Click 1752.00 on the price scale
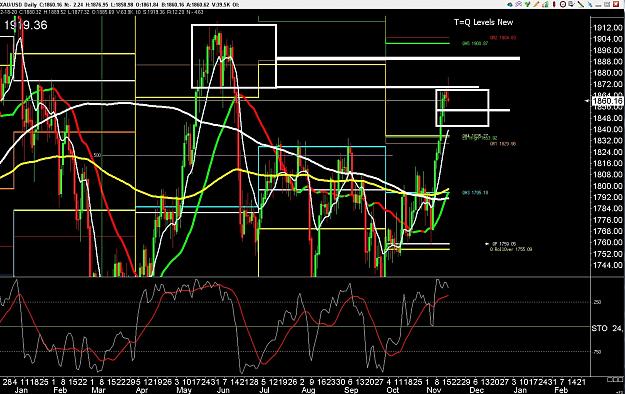625x394 pixels. click(x=608, y=254)
